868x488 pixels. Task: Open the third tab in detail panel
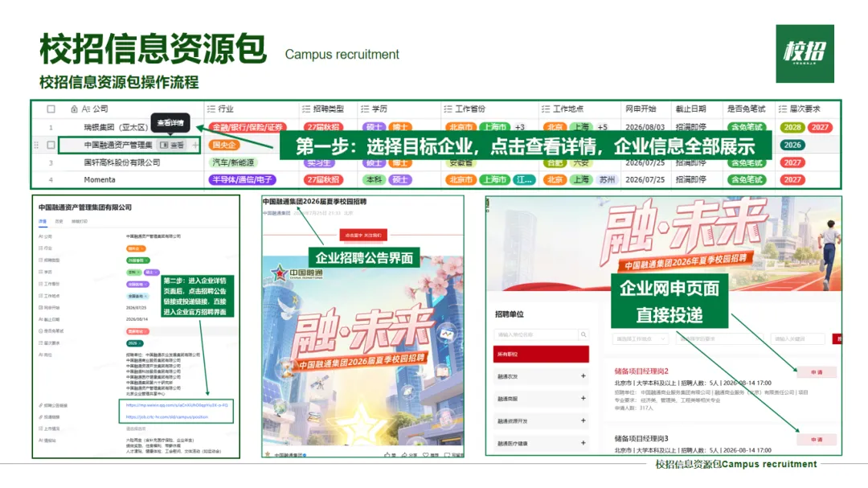pyautogui.click(x=79, y=222)
